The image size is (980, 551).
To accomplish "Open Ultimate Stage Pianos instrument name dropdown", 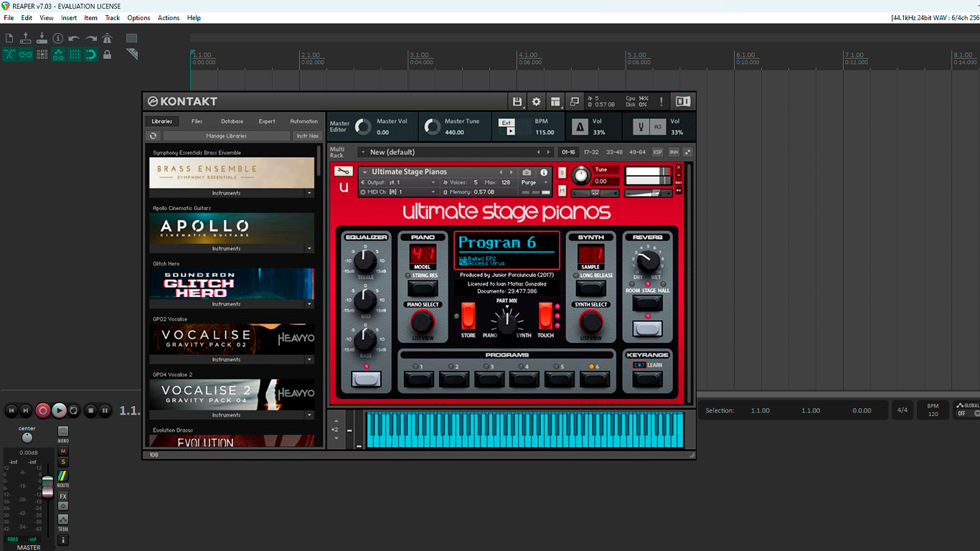I will pos(430,172).
